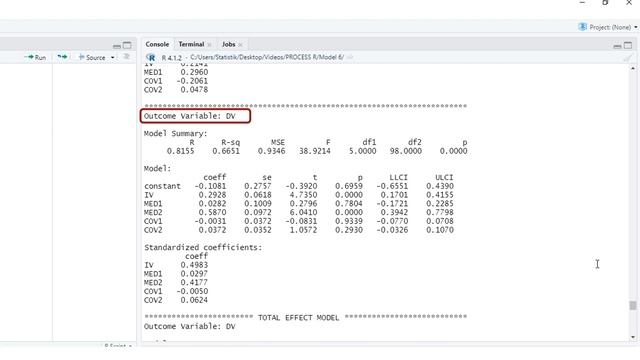
Task: Minimize the RStudio window
Action: (x=582, y=2)
